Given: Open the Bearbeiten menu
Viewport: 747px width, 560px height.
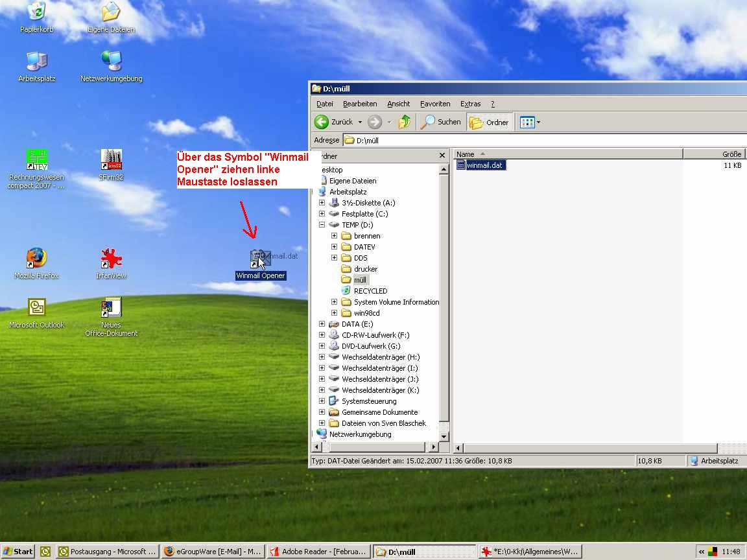Looking at the screenshot, I should click(x=360, y=104).
